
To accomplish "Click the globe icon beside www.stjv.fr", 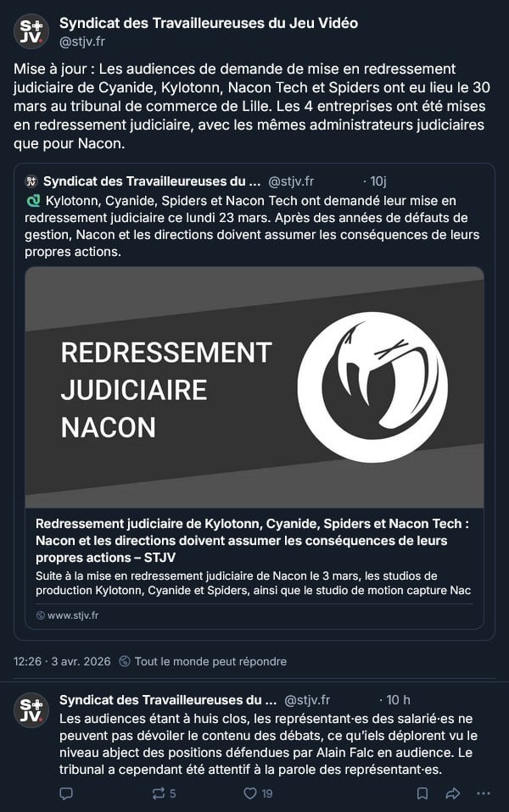I will [x=41, y=615].
